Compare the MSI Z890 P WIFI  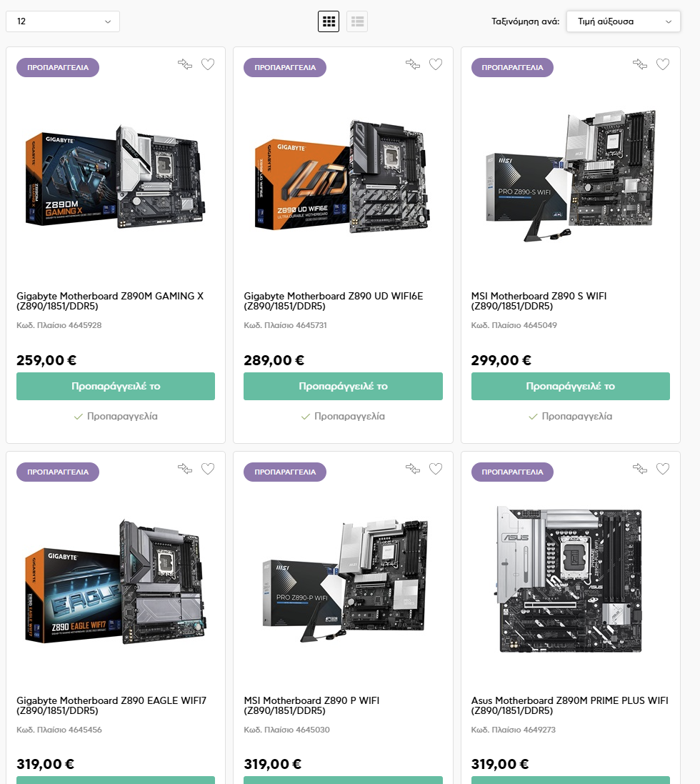click(413, 469)
